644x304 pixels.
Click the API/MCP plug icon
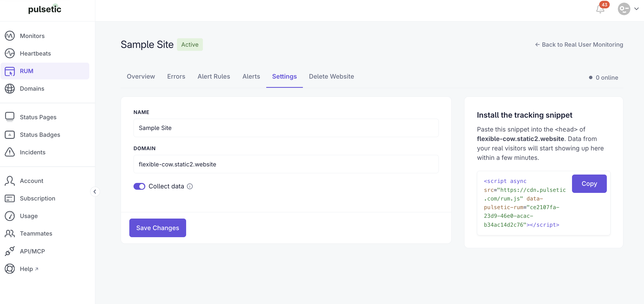(x=10, y=251)
